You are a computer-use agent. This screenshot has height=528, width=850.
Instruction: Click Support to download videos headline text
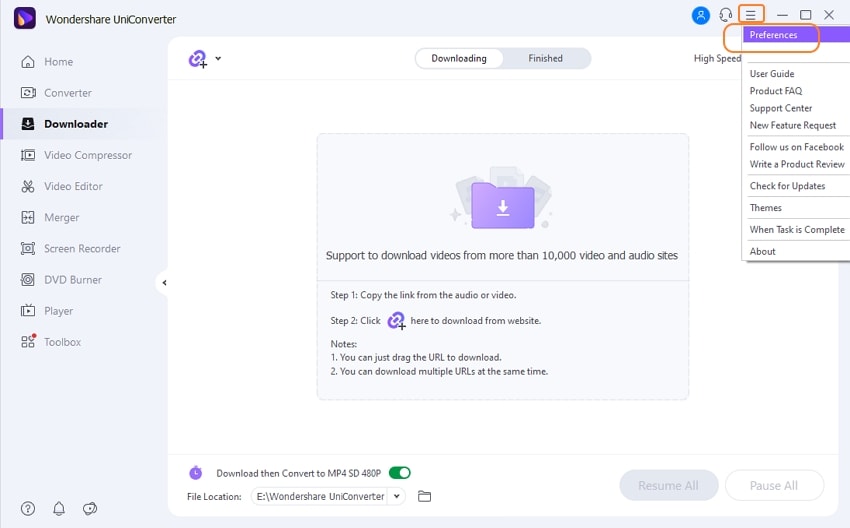[502, 255]
